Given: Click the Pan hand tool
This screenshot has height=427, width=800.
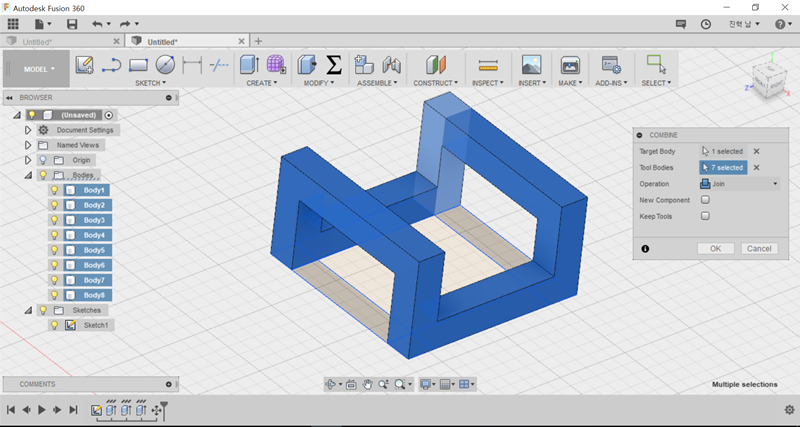Looking at the screenshot, I should point(367,384).
